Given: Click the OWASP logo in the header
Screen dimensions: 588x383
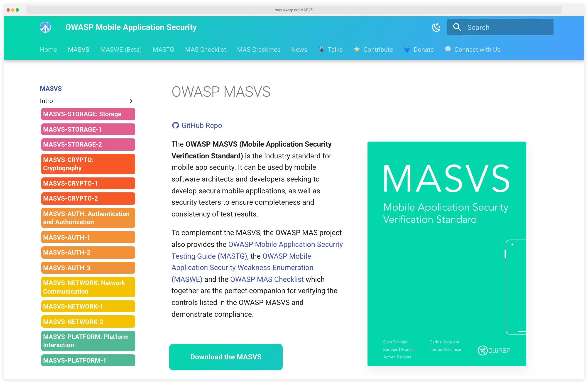Looking at the screenshot, I should tap(45, 27).
